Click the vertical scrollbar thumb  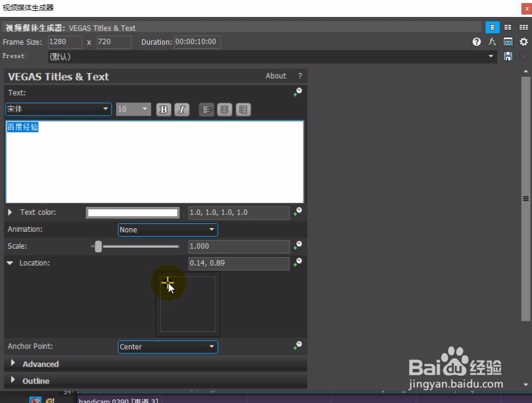[x=525, y=198]
